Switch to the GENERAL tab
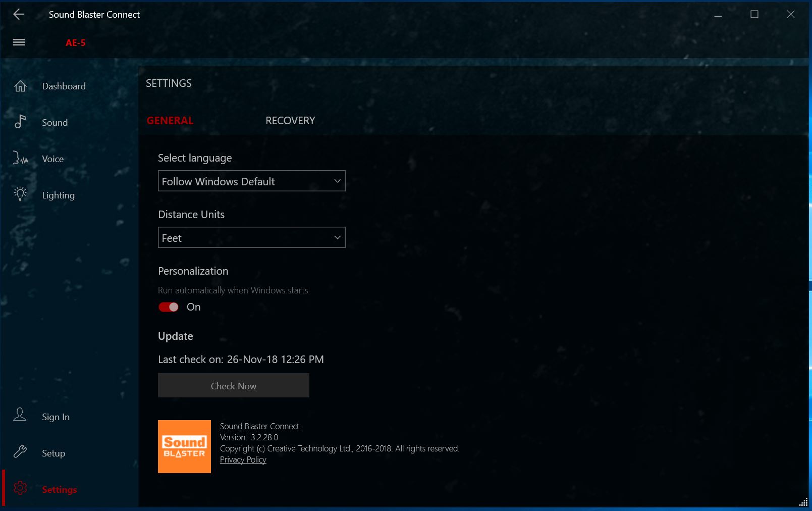 coord(170,121)
